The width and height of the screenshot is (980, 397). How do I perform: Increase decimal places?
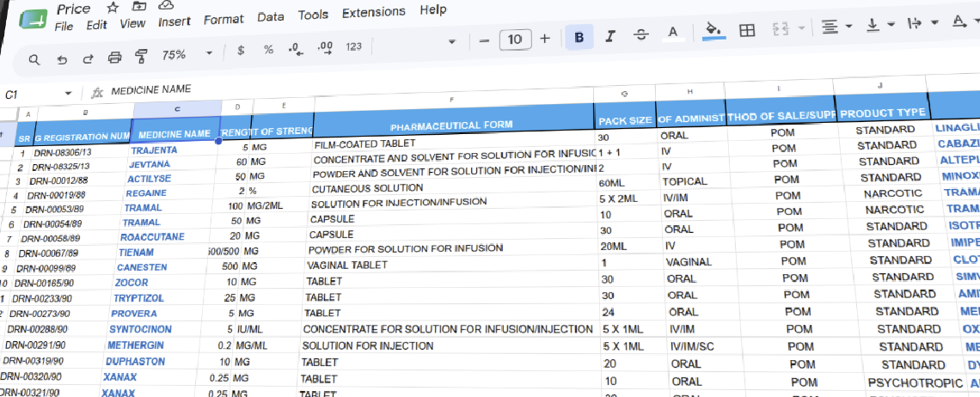coord(325,47)
